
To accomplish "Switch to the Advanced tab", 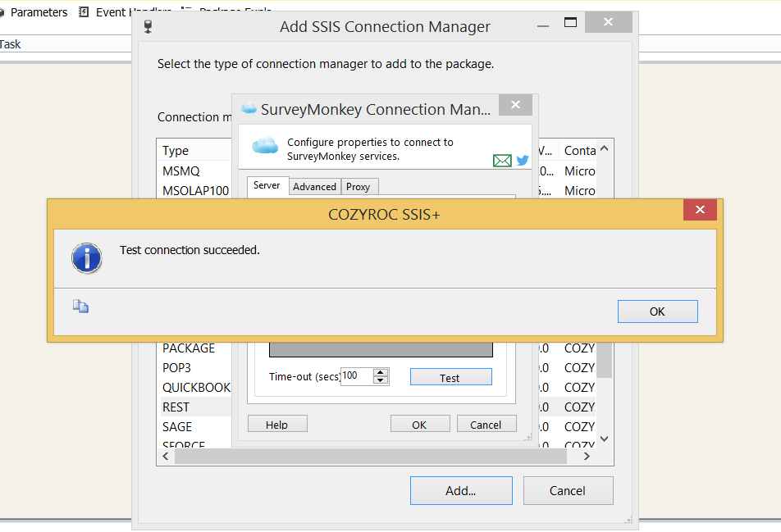I will (x=315, y=187).
